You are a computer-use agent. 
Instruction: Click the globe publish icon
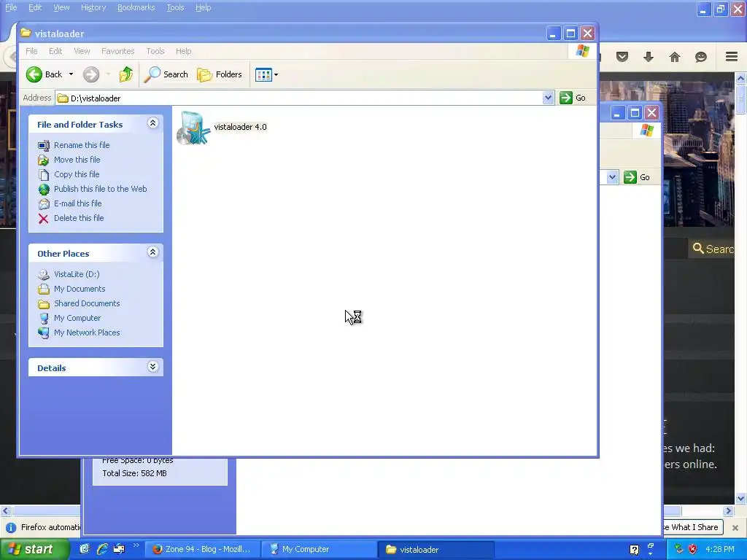pyautogui.click(x=43, y=190)
